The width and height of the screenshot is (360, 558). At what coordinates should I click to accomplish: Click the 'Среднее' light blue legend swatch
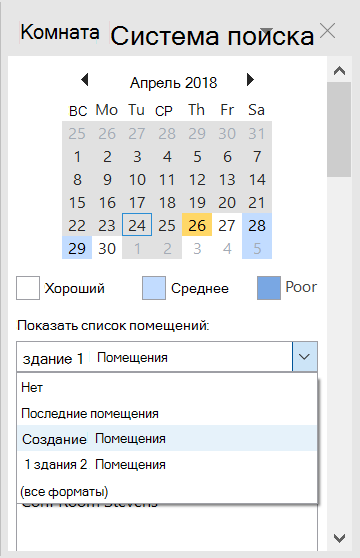(154, 288)
